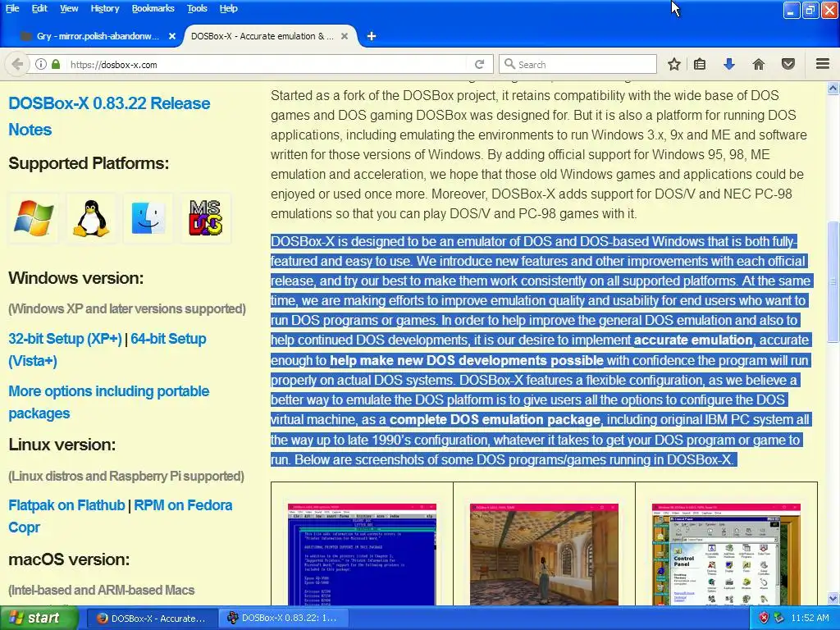Close the DOSBox-X tab
The width and height of the screenshot is (840, 630).
345,36
